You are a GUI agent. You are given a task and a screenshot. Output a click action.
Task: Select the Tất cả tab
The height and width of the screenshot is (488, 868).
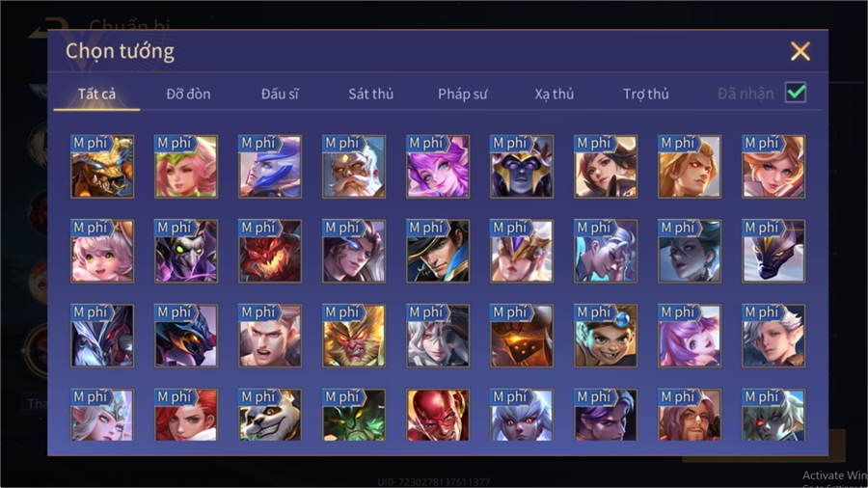(96, 95)
